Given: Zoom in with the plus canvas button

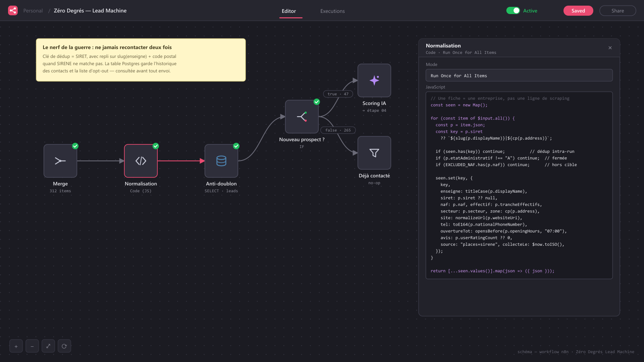Looking at the screenshot, I should pos(16,346).
